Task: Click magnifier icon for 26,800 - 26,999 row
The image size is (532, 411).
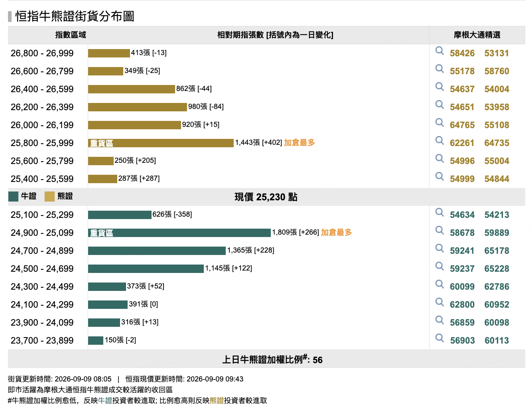Action: coord(439,51)
